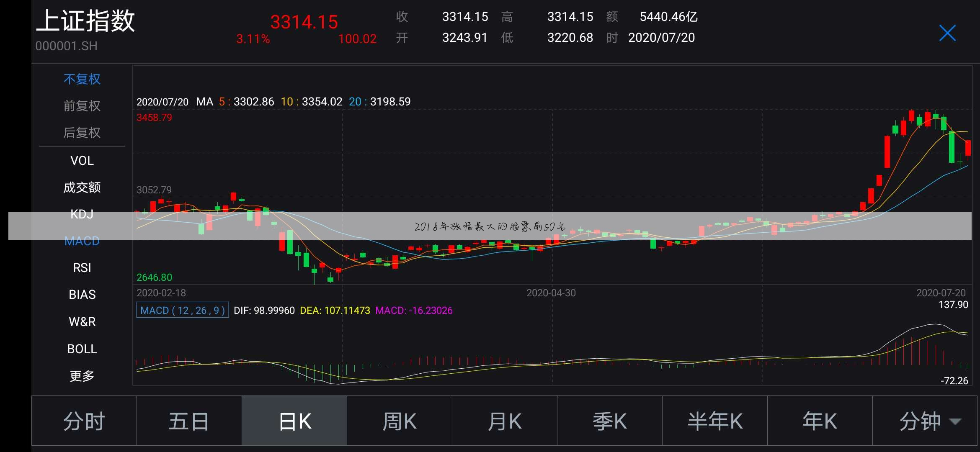Open the 月K monthly chart tab

504,421
